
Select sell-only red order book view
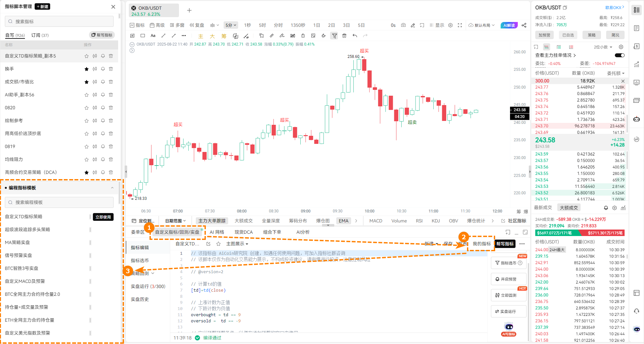point(571,47)
